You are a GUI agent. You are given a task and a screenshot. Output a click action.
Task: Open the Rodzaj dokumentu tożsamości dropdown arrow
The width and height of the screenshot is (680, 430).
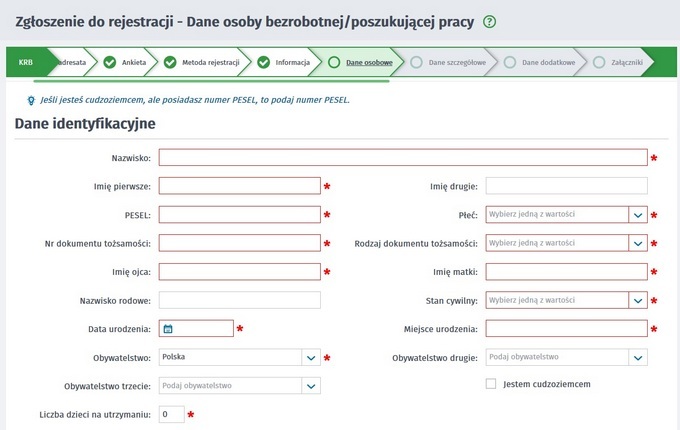click(638, 243)
